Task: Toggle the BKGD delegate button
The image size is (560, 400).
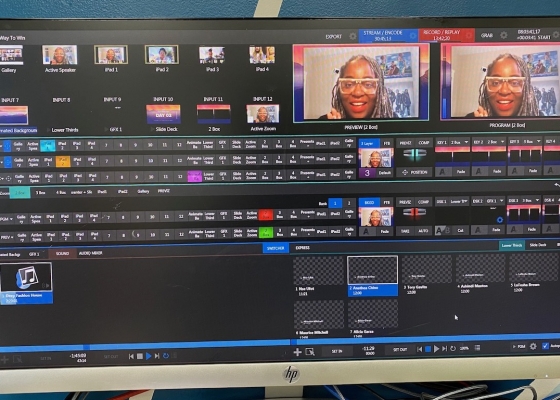Action: point(369,202)
